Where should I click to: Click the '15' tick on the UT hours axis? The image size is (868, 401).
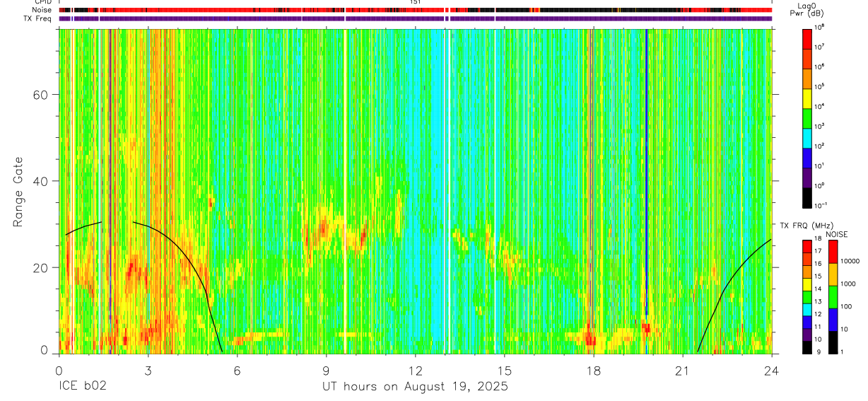click(x=505, y=371)
